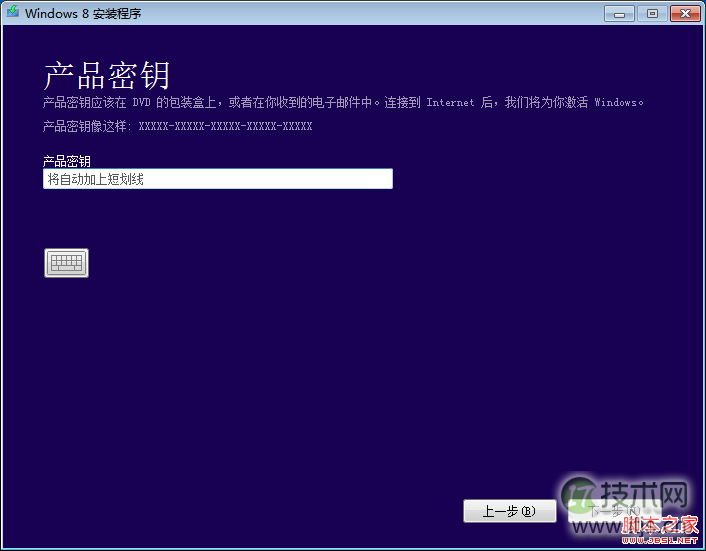Click the product key input field

pyautogui.click(x=218, y=179)
